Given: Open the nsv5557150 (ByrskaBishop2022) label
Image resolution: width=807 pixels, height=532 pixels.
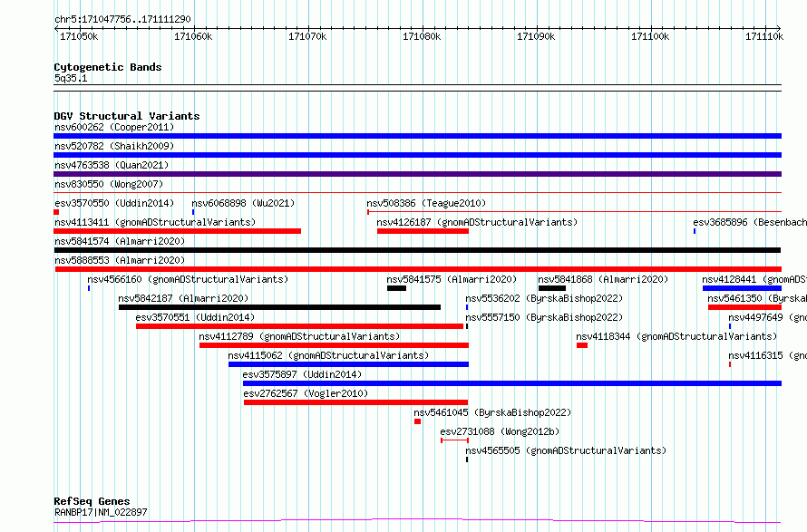Looking at the screenshot, I should (544, 317).
